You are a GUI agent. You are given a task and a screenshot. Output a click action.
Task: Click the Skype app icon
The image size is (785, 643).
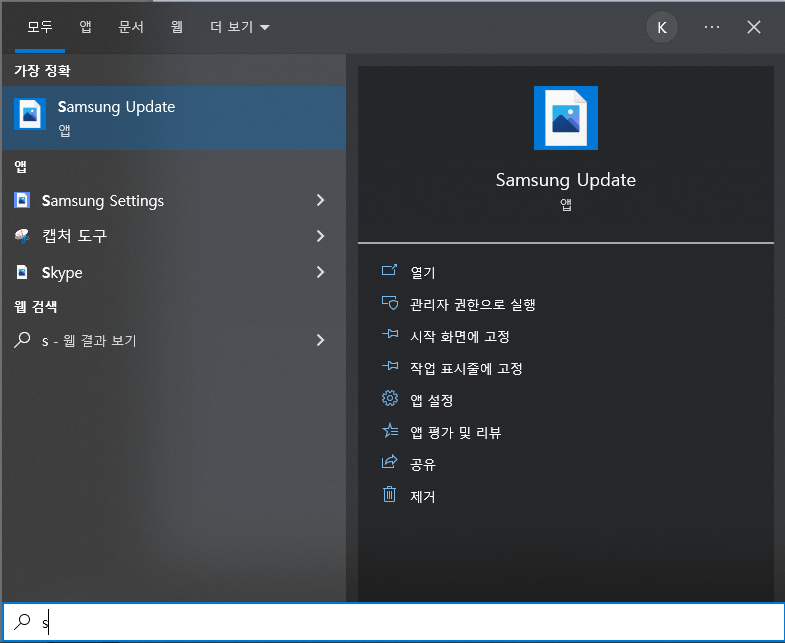tap(22, 272)
